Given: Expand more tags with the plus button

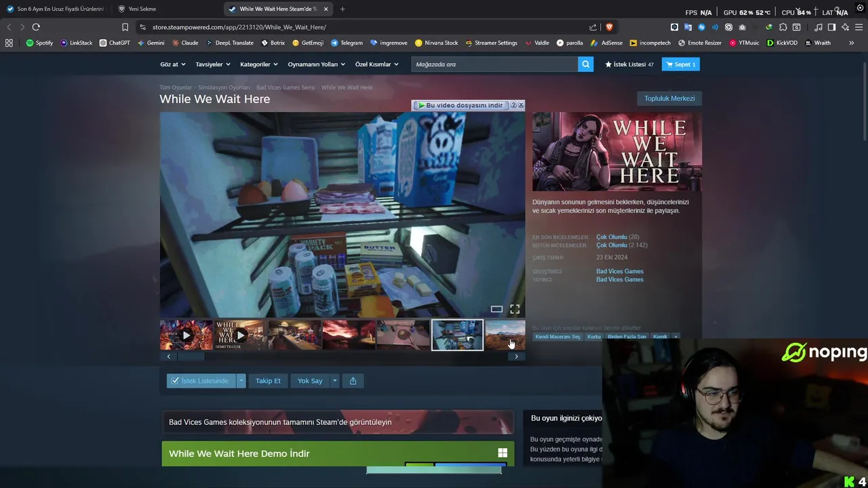Looking at the screenshot, I should (x=675, y=337).
